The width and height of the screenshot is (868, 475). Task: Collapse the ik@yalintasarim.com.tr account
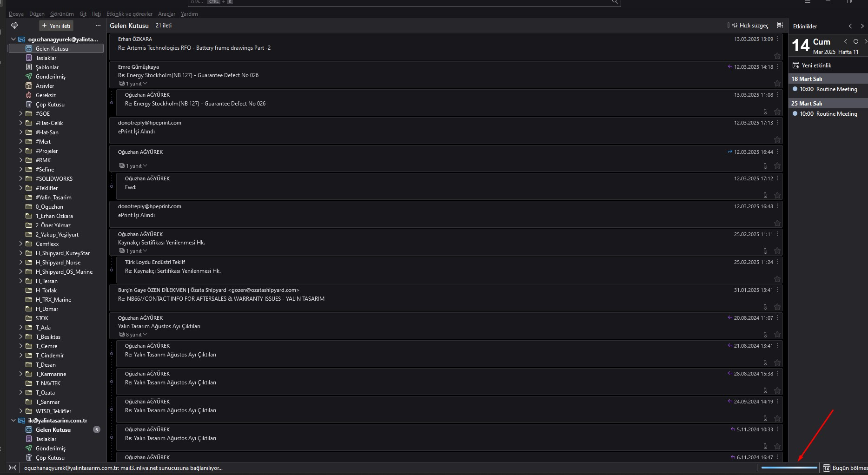coord(13,420)
